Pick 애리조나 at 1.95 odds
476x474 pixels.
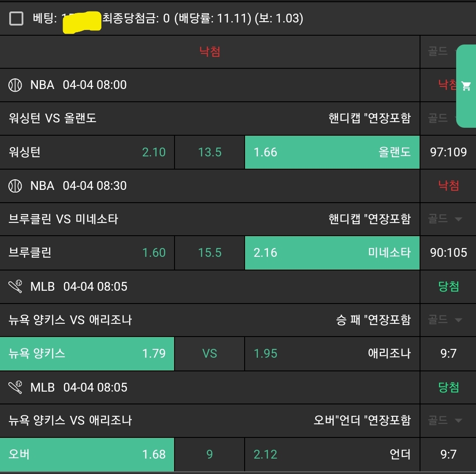point(332,354)
